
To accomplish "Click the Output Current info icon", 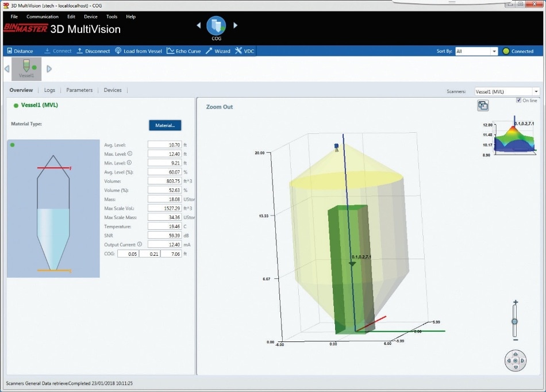I will click(x=140, y=244).
